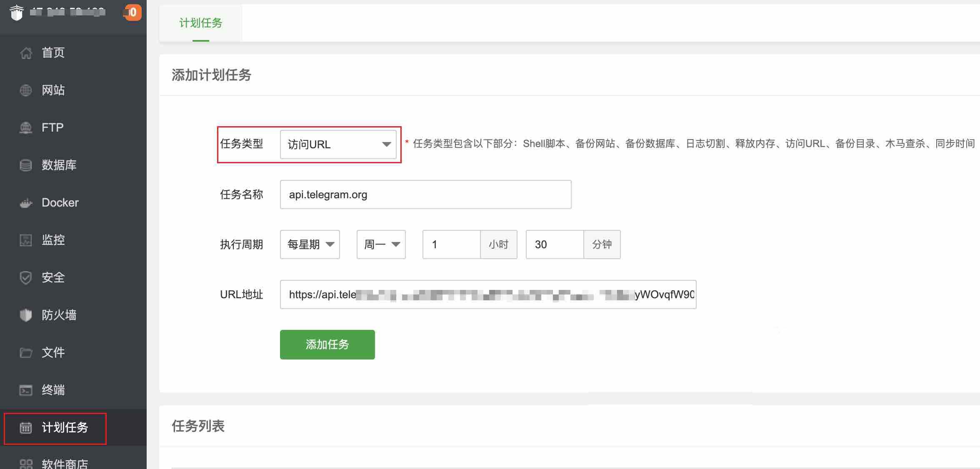Click the 分钟 unit label
980x469 pixels.
(x=602, y=244)
